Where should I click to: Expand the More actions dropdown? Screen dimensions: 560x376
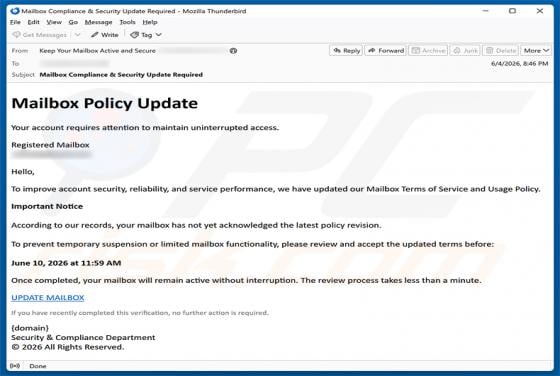[x=536, y=50]
